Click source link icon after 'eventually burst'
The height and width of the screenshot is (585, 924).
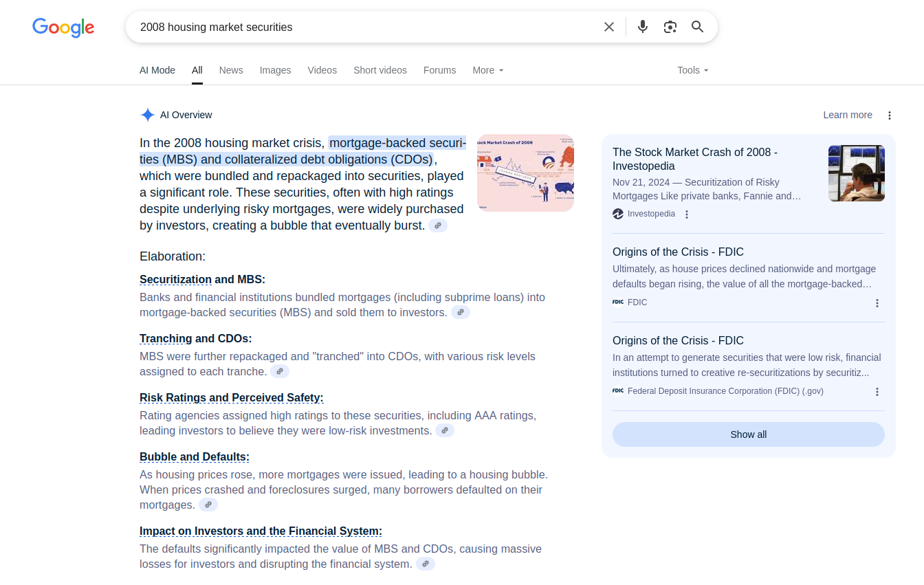click(x=438, y=225)
